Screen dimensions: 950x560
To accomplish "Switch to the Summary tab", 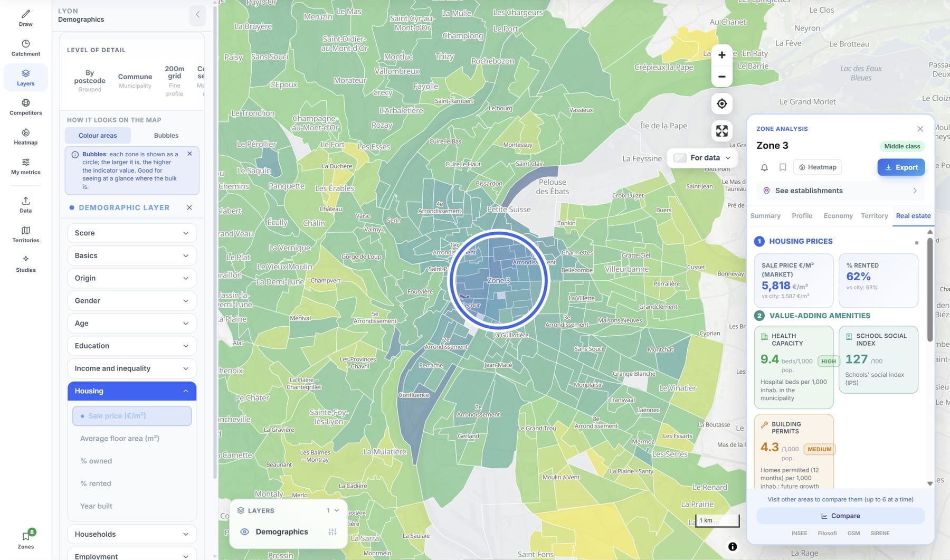I will pos(765,216).
